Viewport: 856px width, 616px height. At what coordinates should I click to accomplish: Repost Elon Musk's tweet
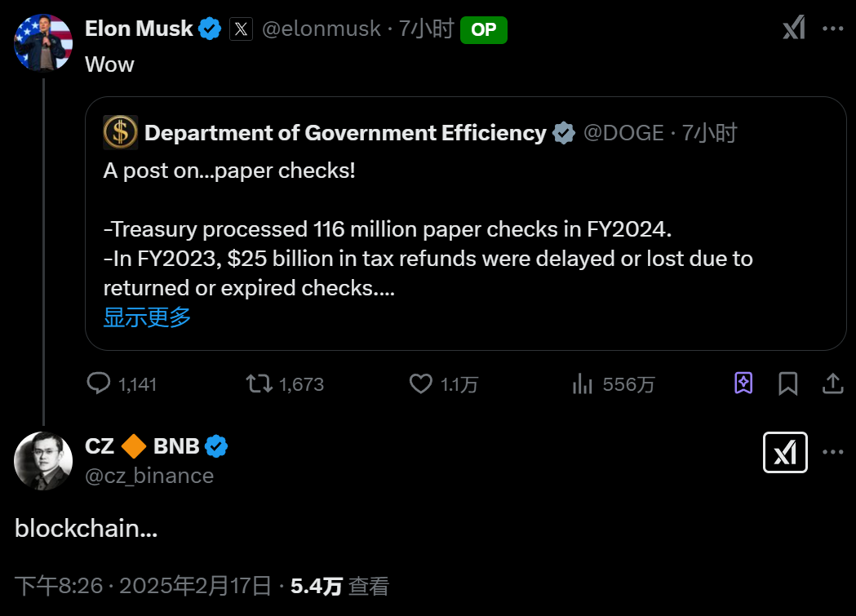(260, 383)
